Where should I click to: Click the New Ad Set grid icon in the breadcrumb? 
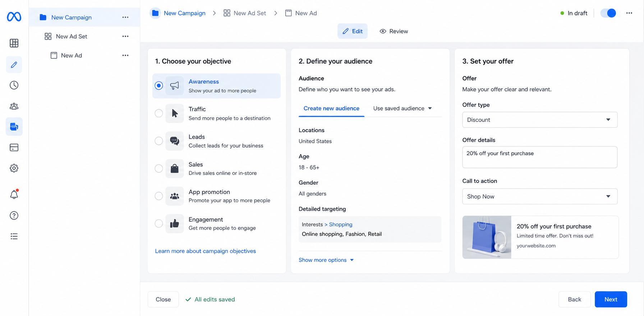(x=227, y=13)
